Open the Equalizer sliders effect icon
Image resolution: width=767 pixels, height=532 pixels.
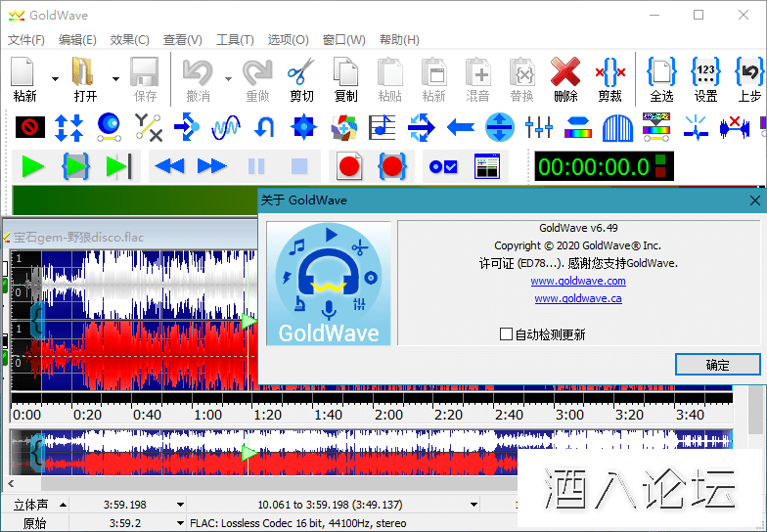(539, 126)
